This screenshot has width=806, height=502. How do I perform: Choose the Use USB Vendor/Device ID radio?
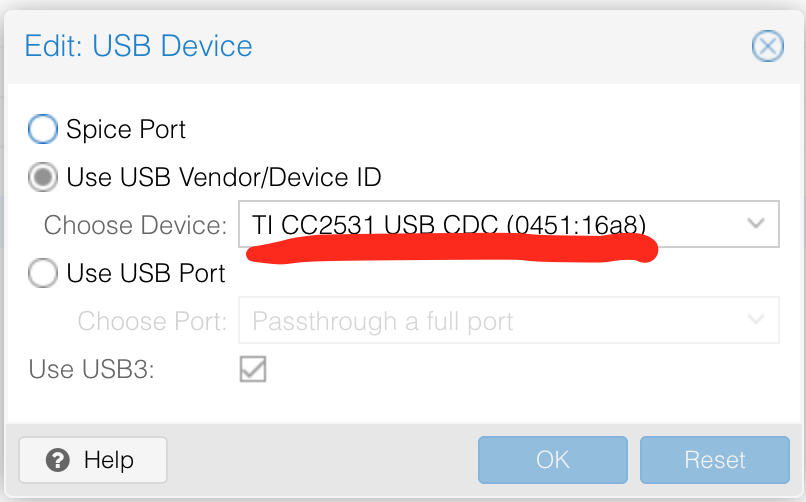43,177
